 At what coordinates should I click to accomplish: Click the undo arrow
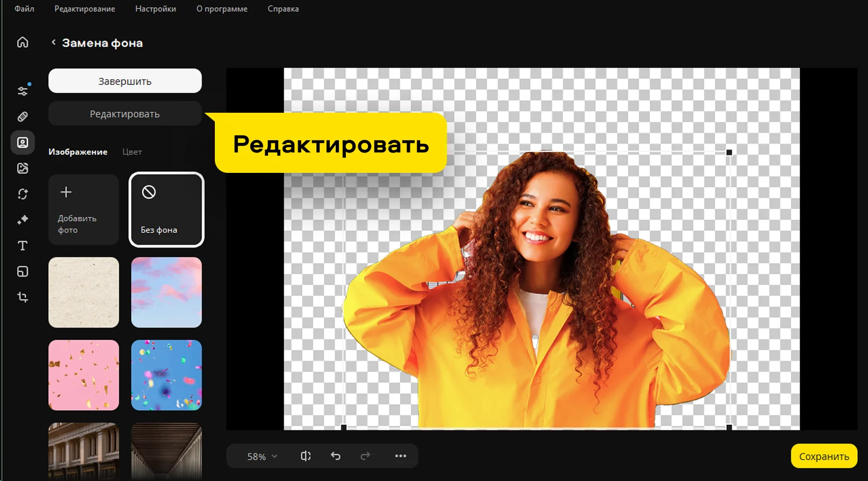click(x=336, y=456)
